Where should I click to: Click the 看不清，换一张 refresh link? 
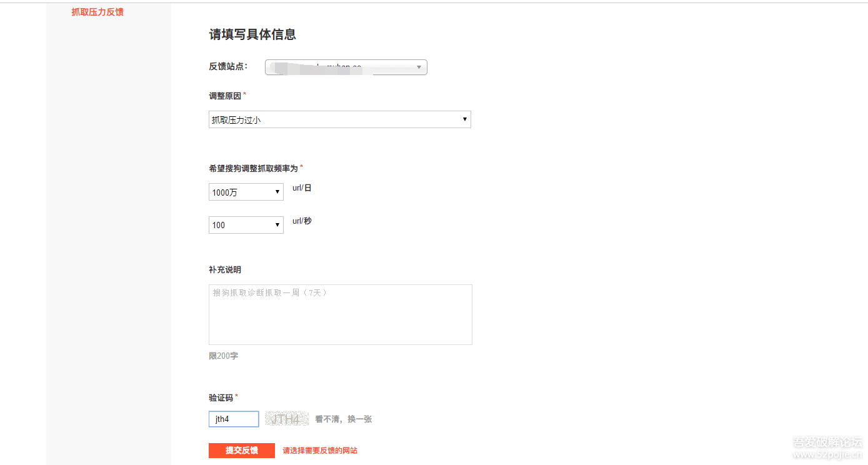point(343,419)
